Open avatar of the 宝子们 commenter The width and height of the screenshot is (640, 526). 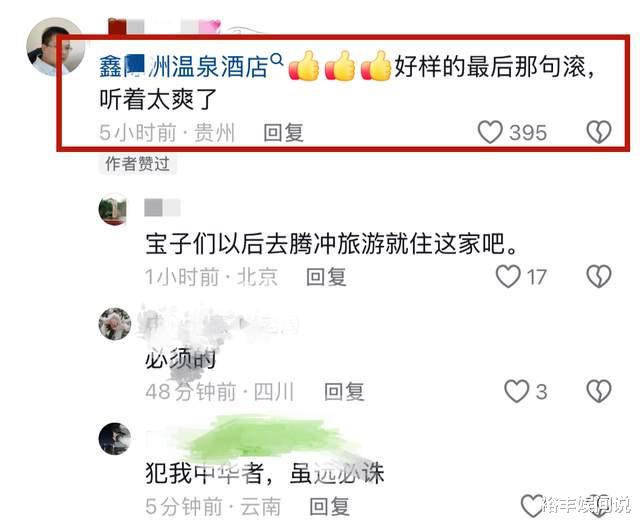coord(114,209)
